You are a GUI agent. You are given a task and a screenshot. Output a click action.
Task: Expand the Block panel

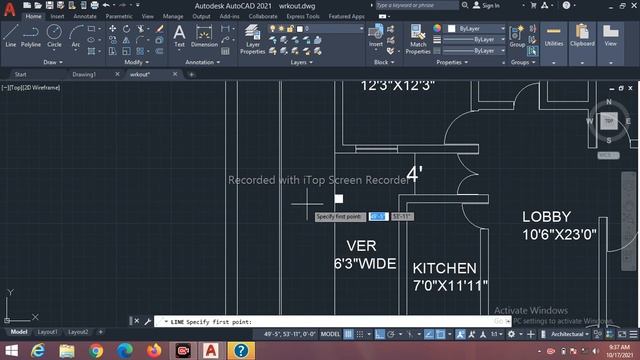384,62
